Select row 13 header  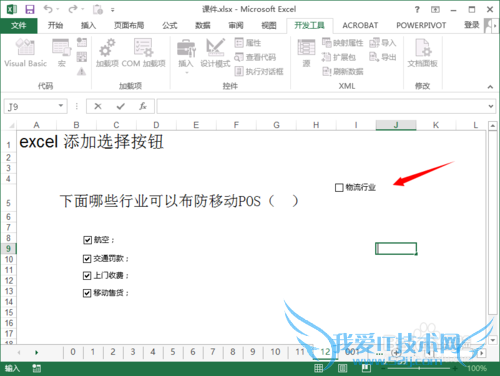click(8, 291)
